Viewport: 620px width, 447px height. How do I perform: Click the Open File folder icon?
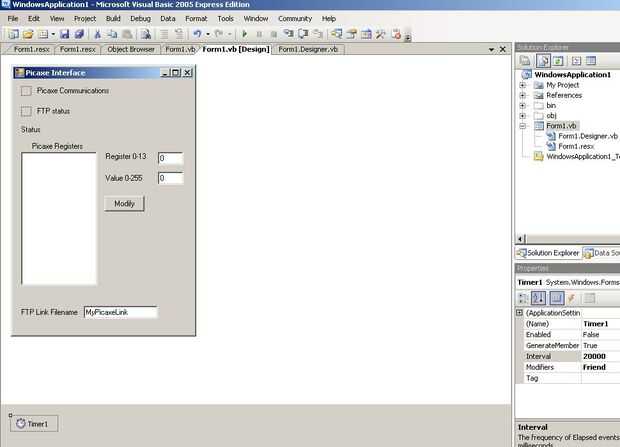[x=28, y=34]
